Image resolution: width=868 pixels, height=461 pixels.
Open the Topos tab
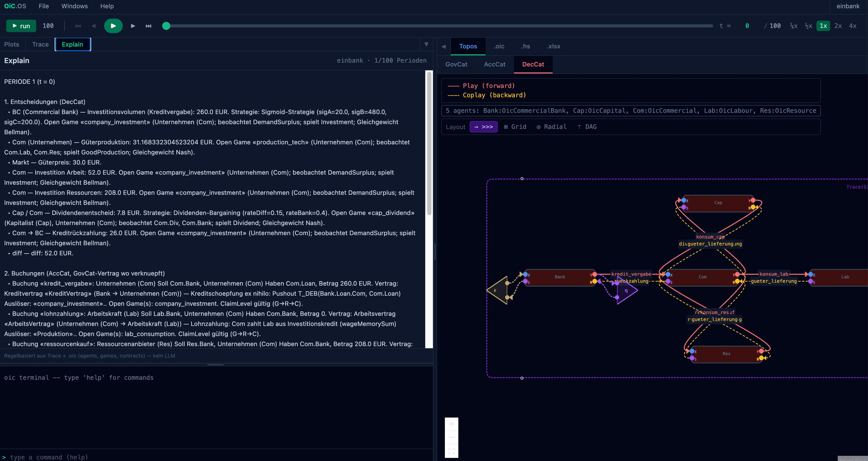(468, 47)
